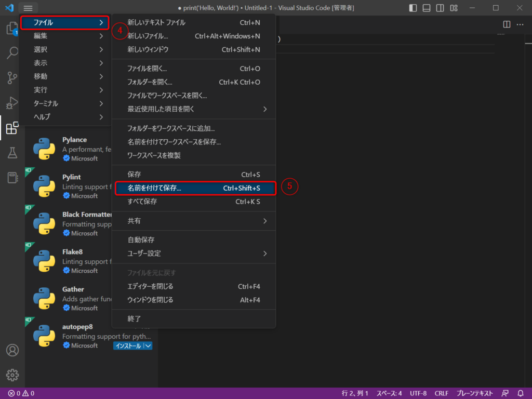Open the notebook icon in activity bar
Viewport: 532px width, 399px height.
[12, 178]
